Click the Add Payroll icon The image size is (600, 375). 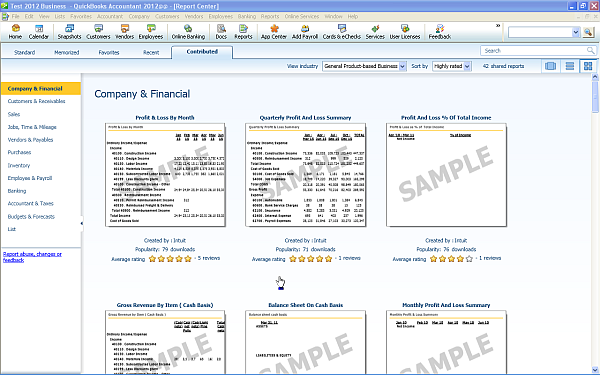click(x=305, y=32)
